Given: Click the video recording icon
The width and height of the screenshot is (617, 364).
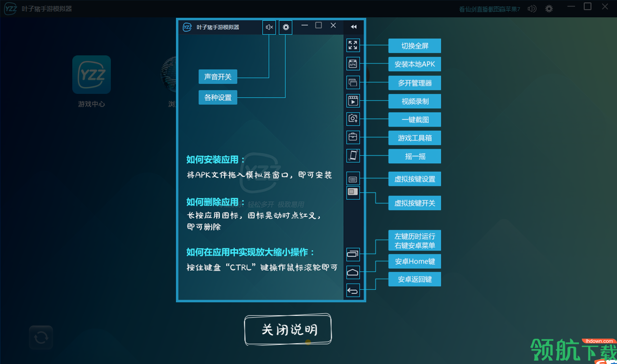Looking at the screenshot, I should tap(353, 101).
